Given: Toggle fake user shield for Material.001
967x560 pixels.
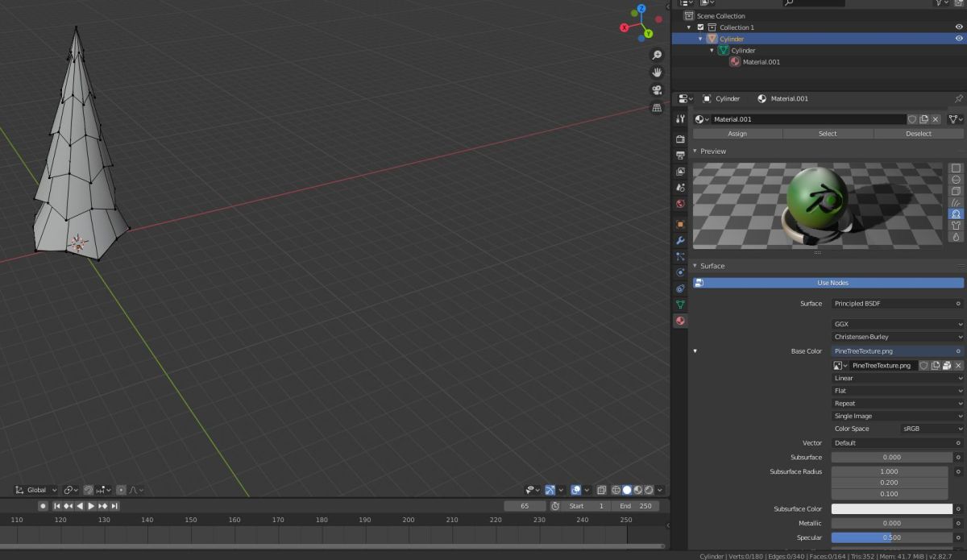Looking at the screenshot, I should click(913, 119).
